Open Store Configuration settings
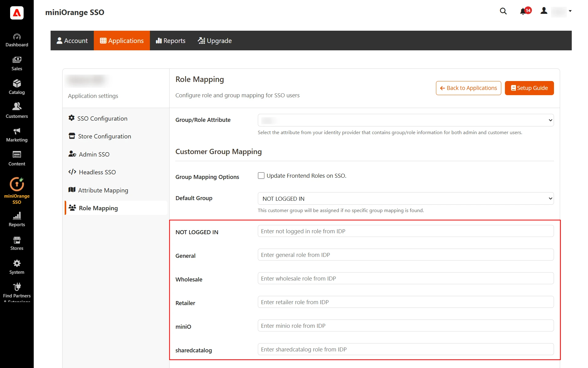Image resolution: width=588 pixels, height=368 pixels. (116, 136)
